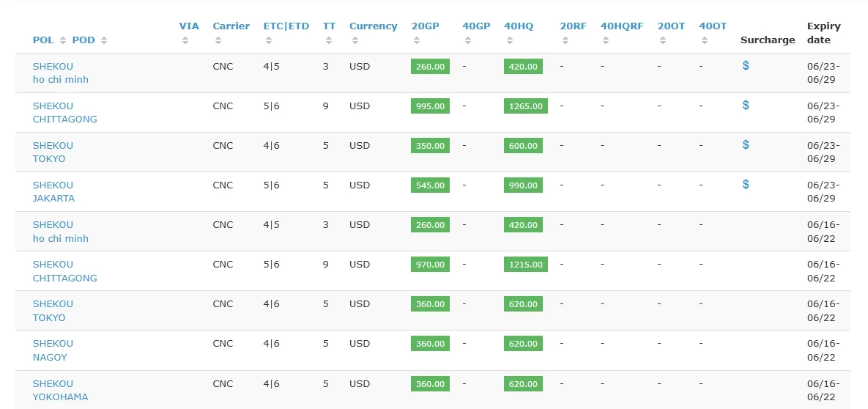Sort by VIA column arrows
868x409 pixels.
pos(185,40)
